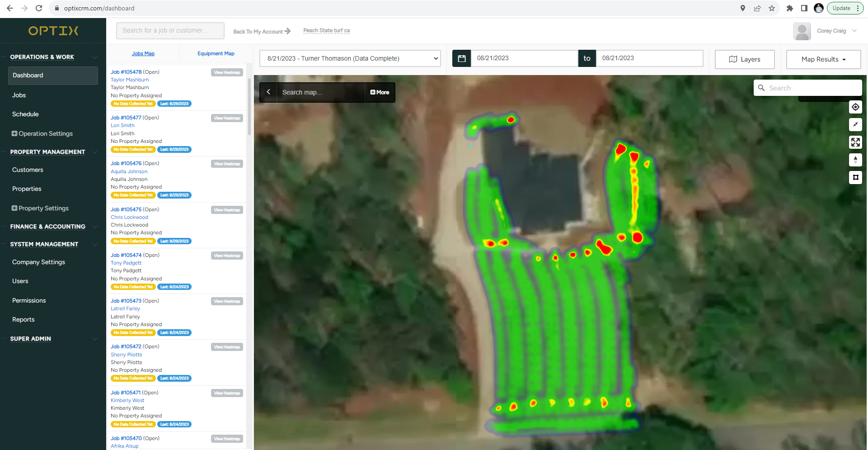Expand the Finance & Accounting section
Screen dimensions: 868x450
tap(95, 227)
